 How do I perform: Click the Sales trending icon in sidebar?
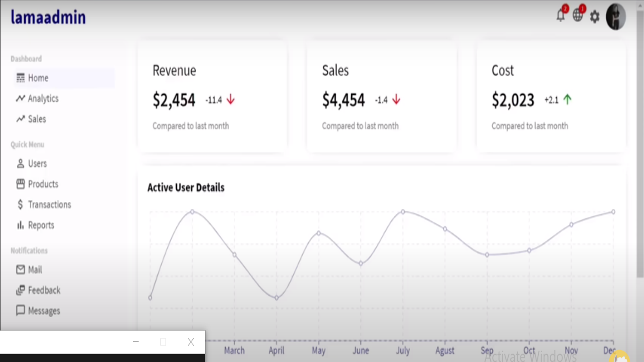[20, 119]
